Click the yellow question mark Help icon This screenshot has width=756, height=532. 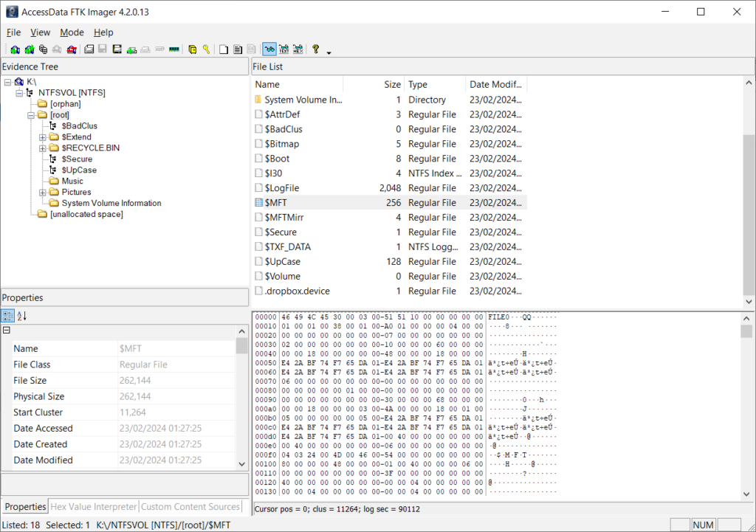point(316,49)
